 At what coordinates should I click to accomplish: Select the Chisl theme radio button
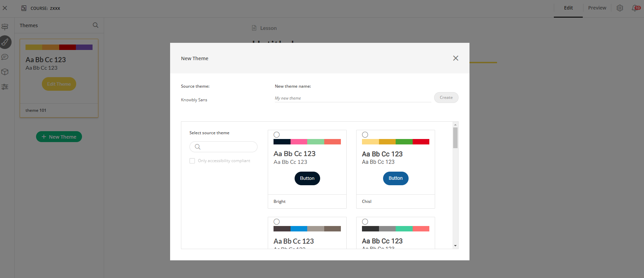[x=365, y=135]
